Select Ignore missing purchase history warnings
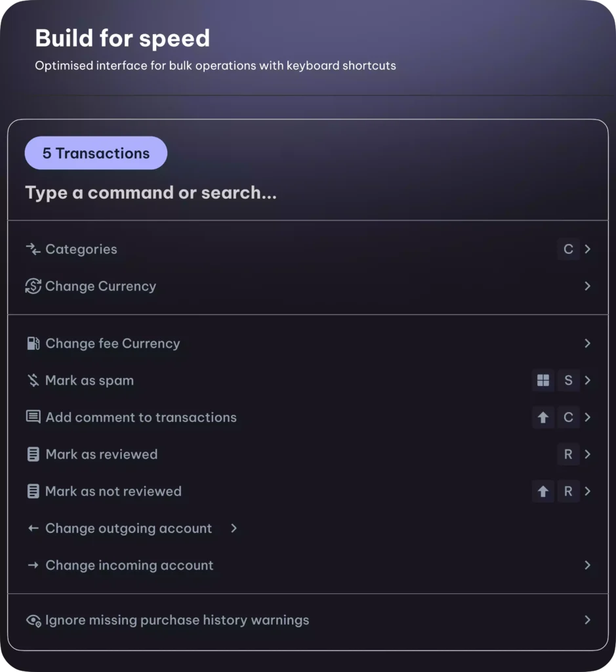Viewport: 616px width, 672px height. pos(308,620)
